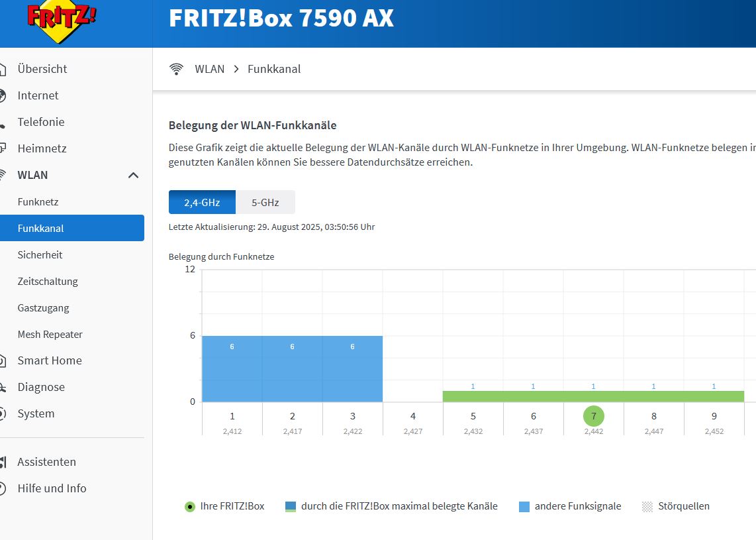Click the blue bar on channel 3
756x540 pixels.
(x=352, y=368)
